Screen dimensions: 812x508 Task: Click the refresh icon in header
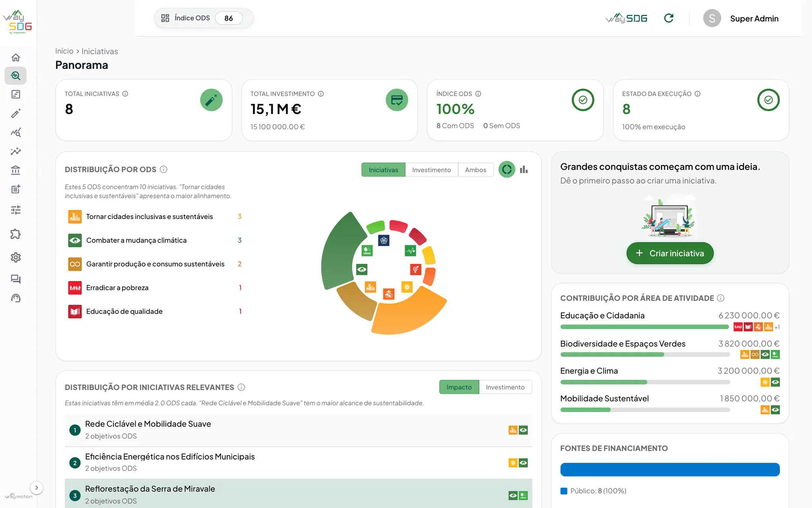(668, 18)
